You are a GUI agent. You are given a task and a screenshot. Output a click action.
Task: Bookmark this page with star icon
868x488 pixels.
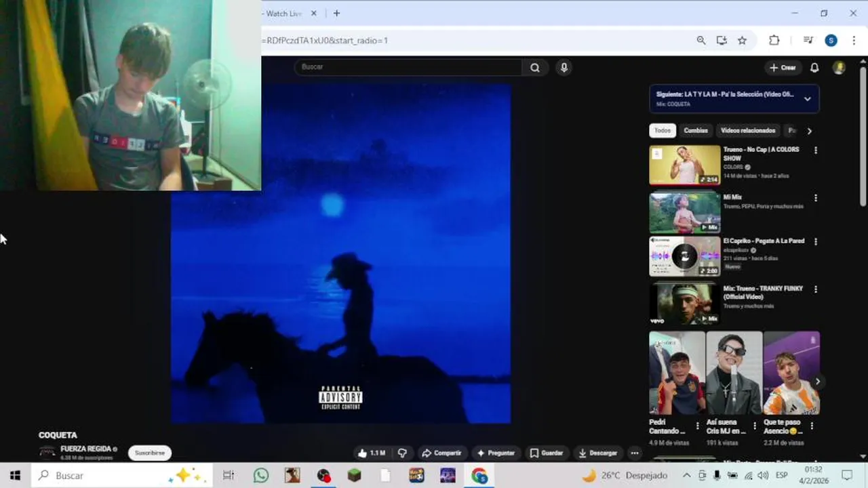742,40
